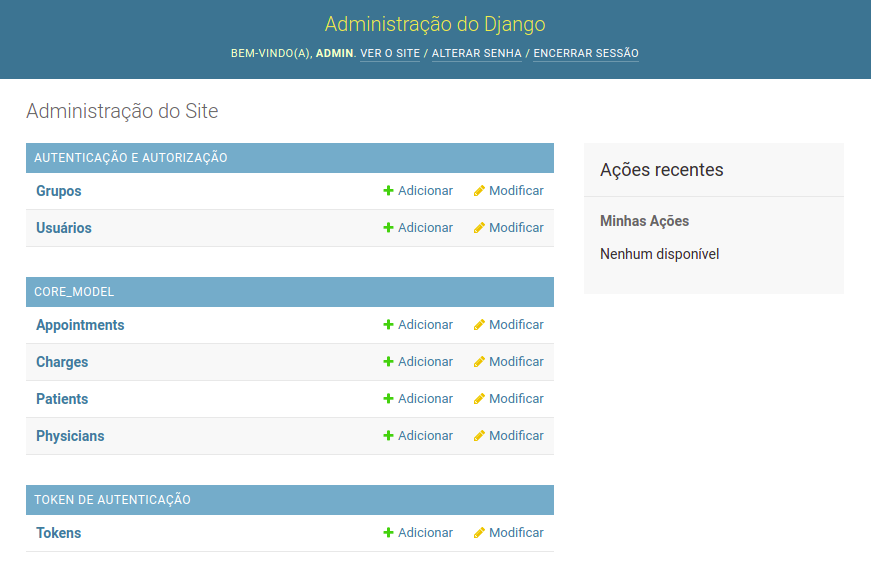Open the Charges model list
The width and height of the screenshot is (871, 574).
pos(62,362)
